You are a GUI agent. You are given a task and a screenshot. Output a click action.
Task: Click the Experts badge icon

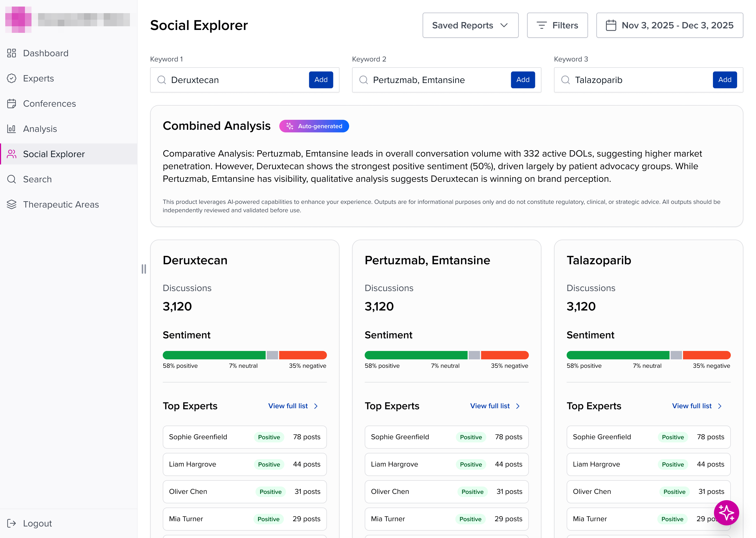coord(12,78)
